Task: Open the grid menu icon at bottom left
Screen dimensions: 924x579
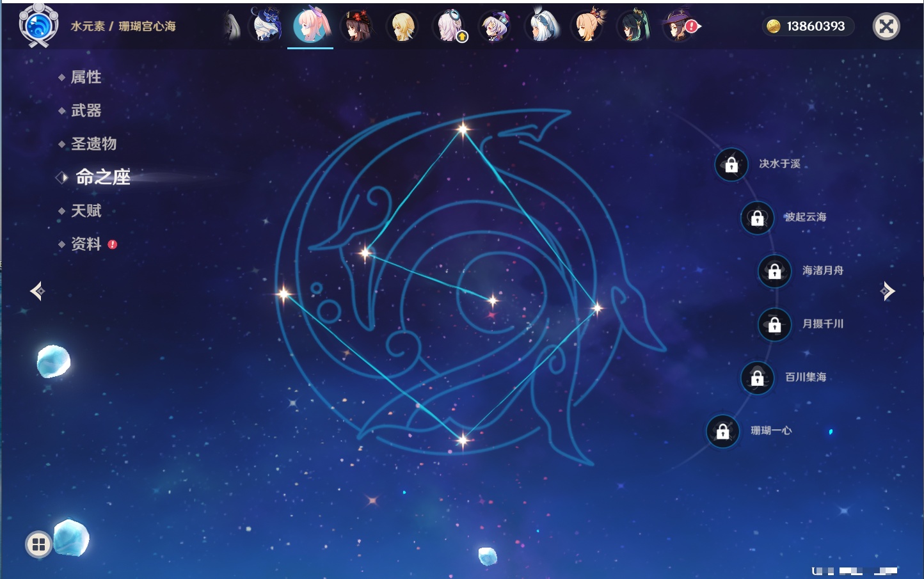Action: (38, 544)
